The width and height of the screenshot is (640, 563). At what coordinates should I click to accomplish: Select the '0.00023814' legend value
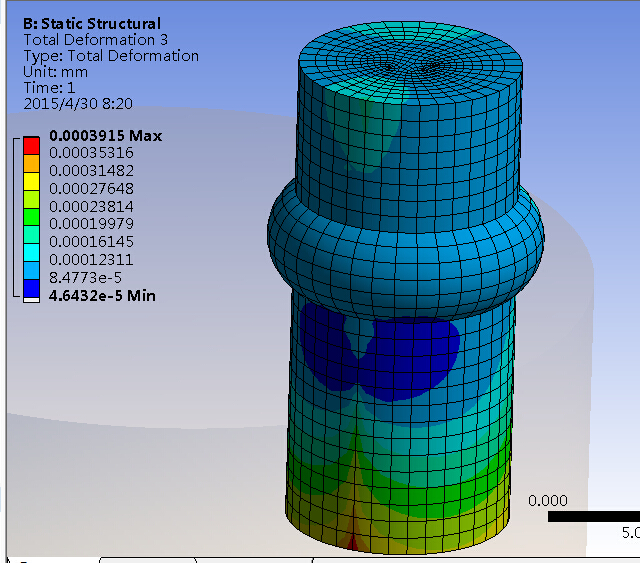coord(91,206)
